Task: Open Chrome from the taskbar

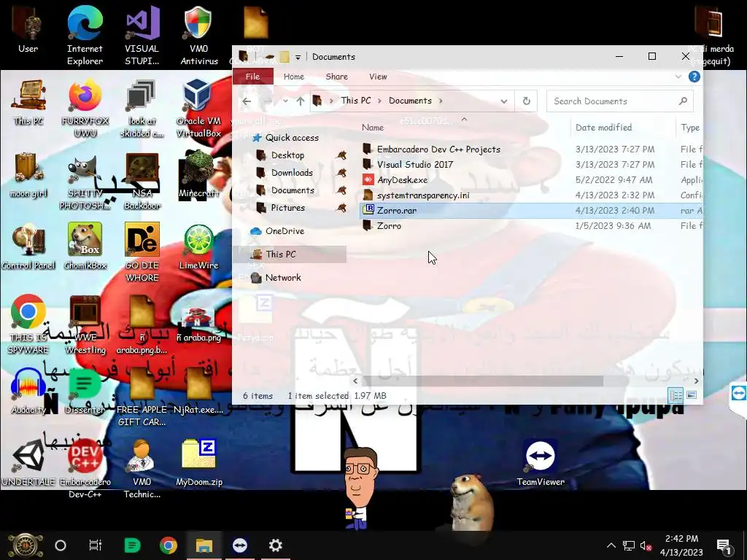Action: (x=169, y=545)
